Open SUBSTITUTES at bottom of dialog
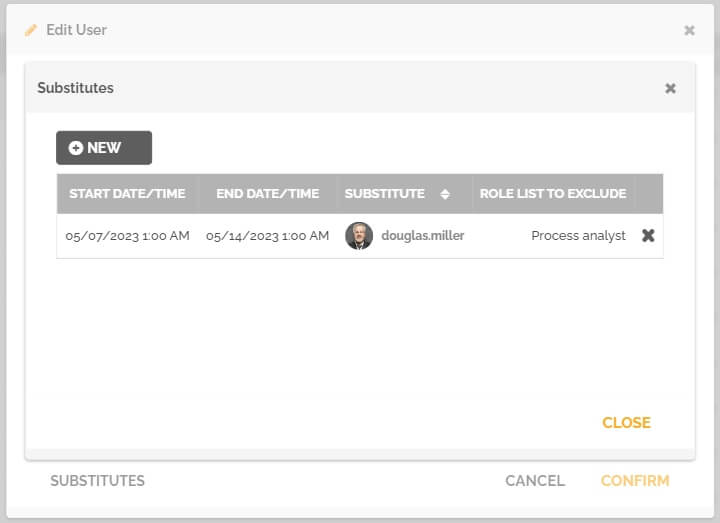Viewport: 720px width, 523px height. pos(97,481)
